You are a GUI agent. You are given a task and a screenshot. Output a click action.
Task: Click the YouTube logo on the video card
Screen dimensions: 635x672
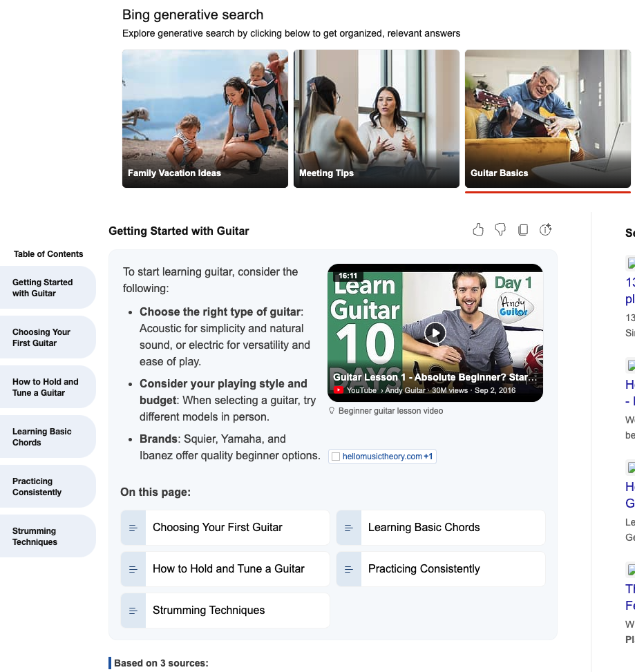[x=339, y=390]
